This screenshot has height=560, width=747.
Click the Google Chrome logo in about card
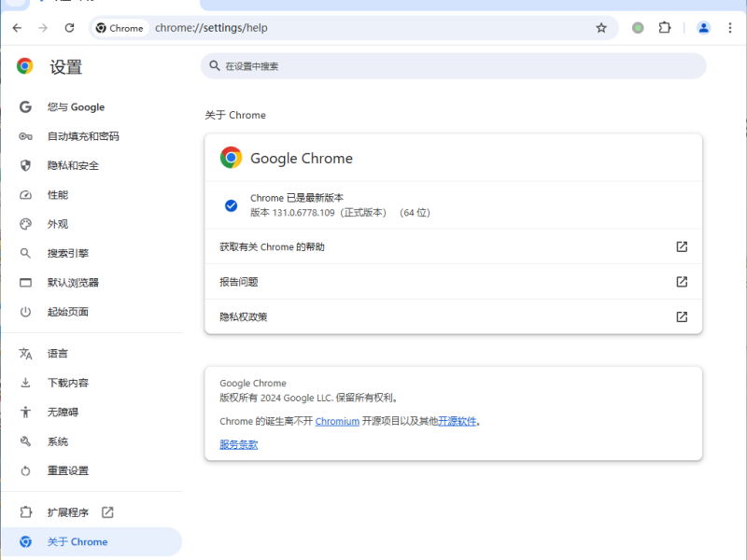(x=231, y=158)
